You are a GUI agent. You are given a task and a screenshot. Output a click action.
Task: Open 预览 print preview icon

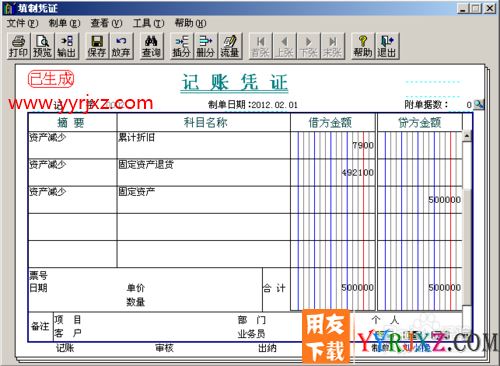click(42, 46)
